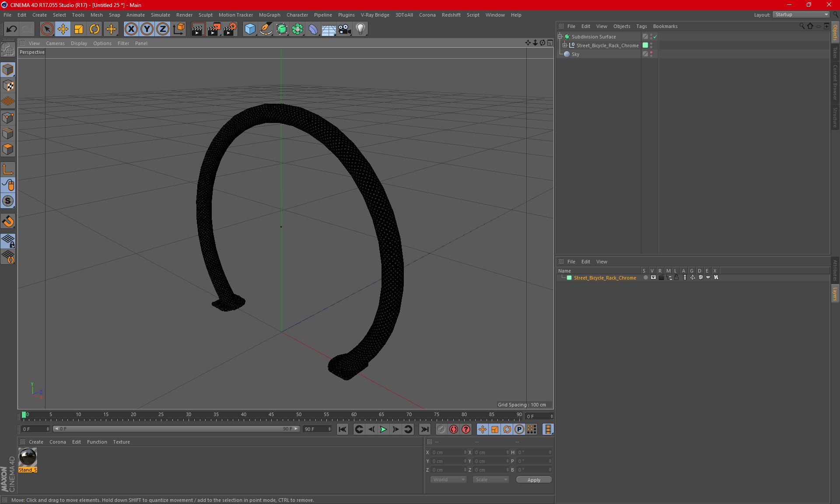Image resolution: width=840 pixels, height=504 pixels.
Task: Click the polygon selection mode icon
Action: coord(9,148)
